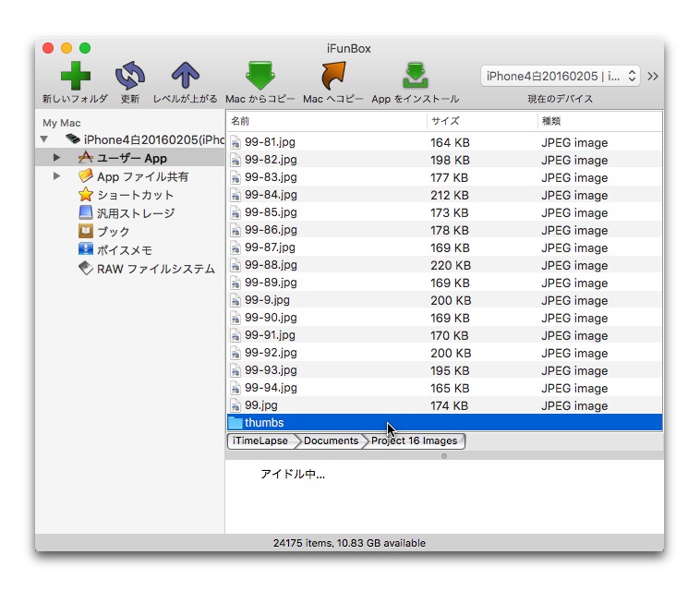Image resolution: width=700 pixels, height=591 pixels.
Task: Select file 99.jpg
Action: pos(444,404)
